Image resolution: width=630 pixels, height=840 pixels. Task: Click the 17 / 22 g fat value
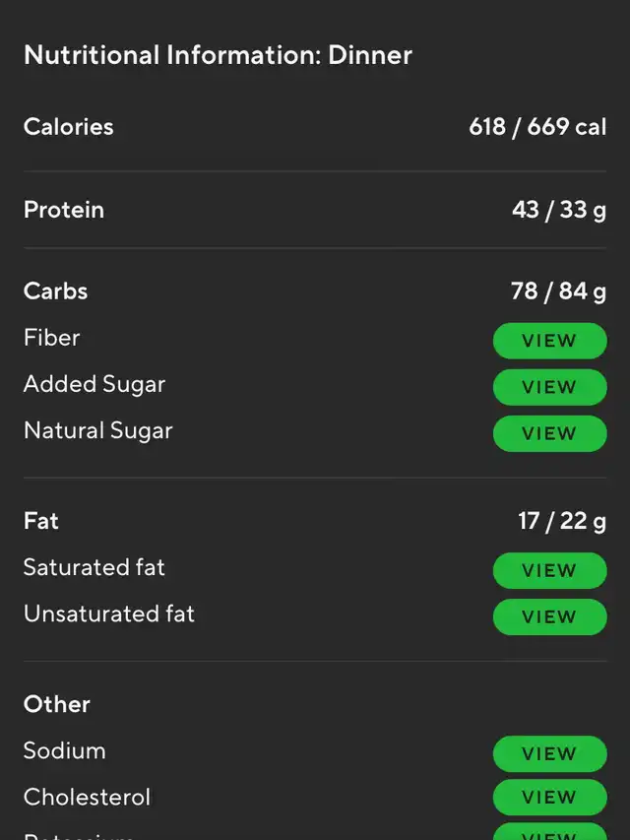pos(562,521)
